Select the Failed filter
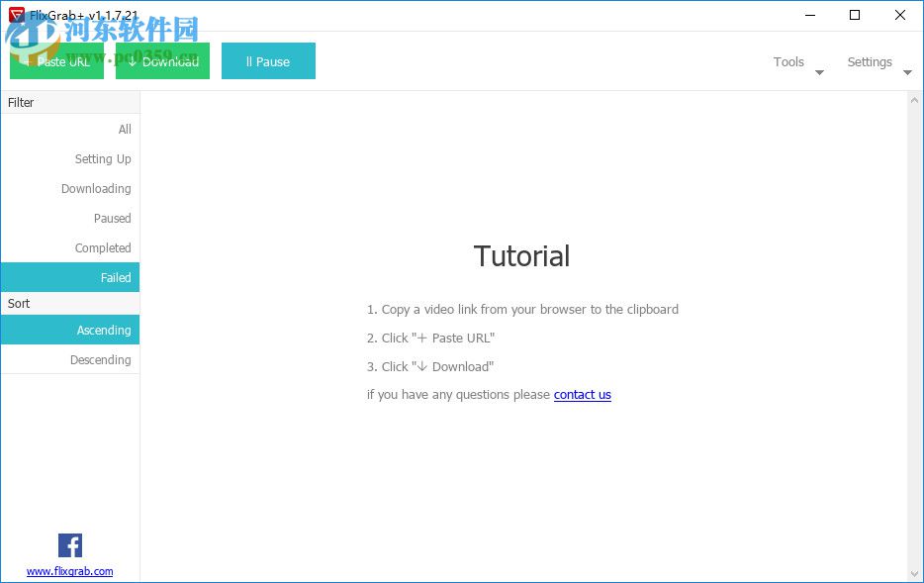 tap(70, 277)
